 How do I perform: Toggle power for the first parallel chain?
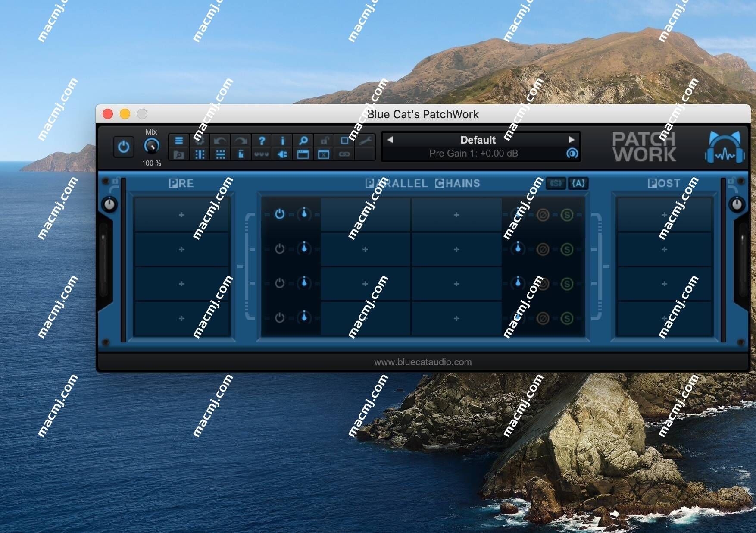coord(280,214)
